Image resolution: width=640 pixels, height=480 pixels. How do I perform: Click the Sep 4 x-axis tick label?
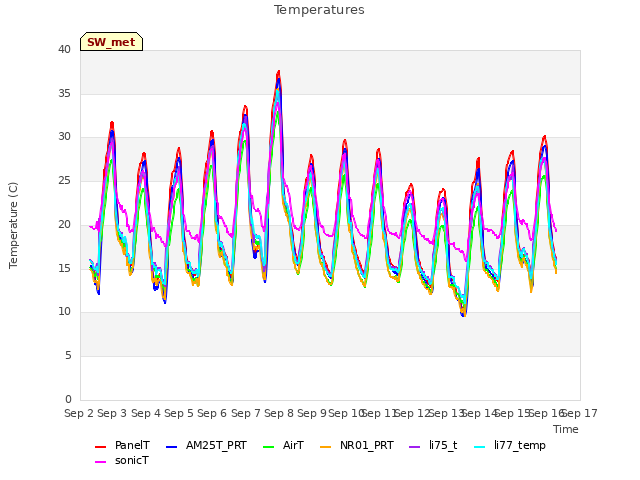coord(145,413)
